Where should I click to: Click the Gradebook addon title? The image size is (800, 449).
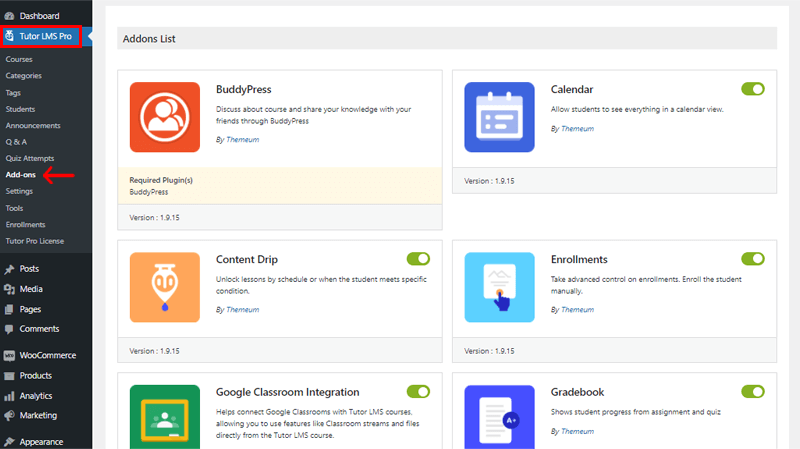pos(578,392)
